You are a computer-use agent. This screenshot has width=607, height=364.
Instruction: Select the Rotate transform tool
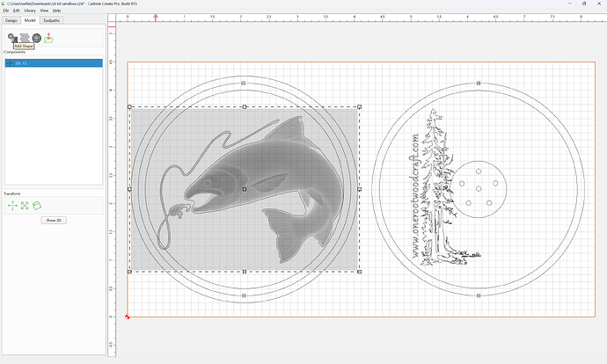coord(37,206)
